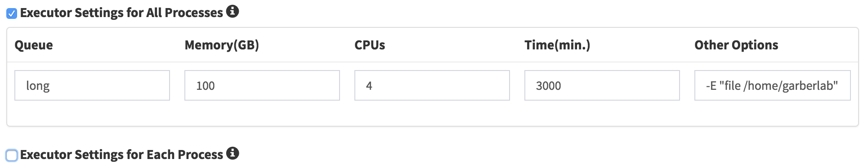Click the 'Executor Settings for Each Process' label
868x168 pixels.
pyautogui.click(x=121, y=155)
